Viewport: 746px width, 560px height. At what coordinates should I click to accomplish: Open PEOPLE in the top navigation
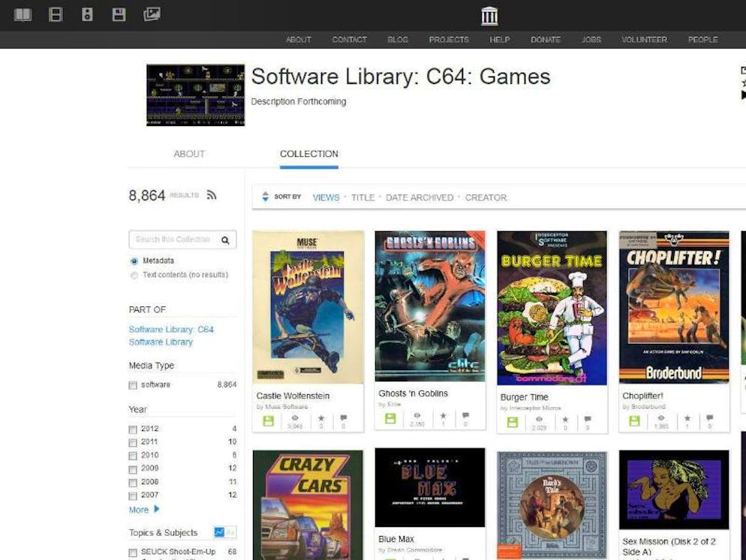pyautogui.click(x=702, y=40)
